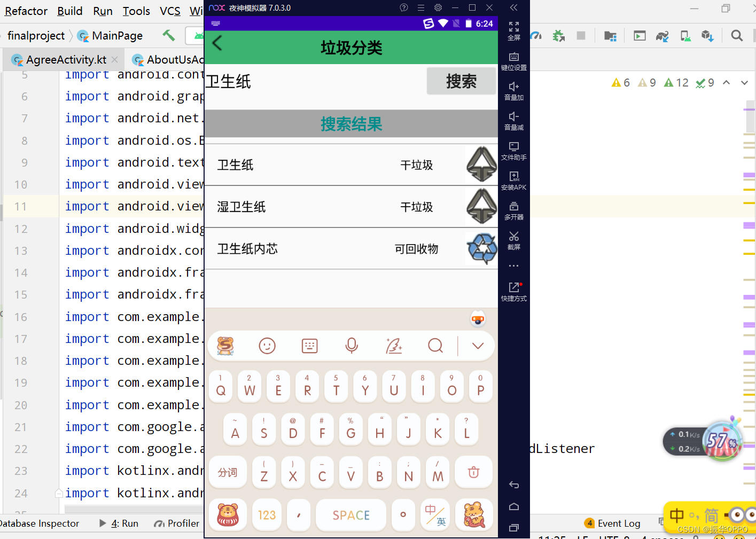Click Nox 安装APK install button

(x=514, y=181)
